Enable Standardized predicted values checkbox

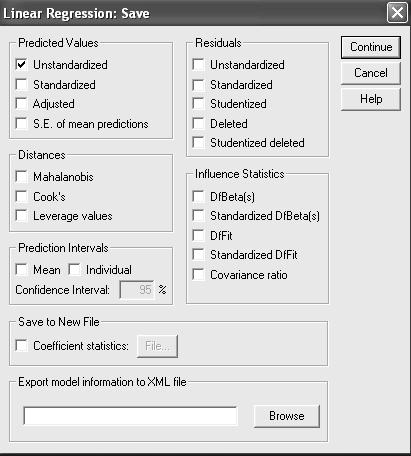click(21, 84)
